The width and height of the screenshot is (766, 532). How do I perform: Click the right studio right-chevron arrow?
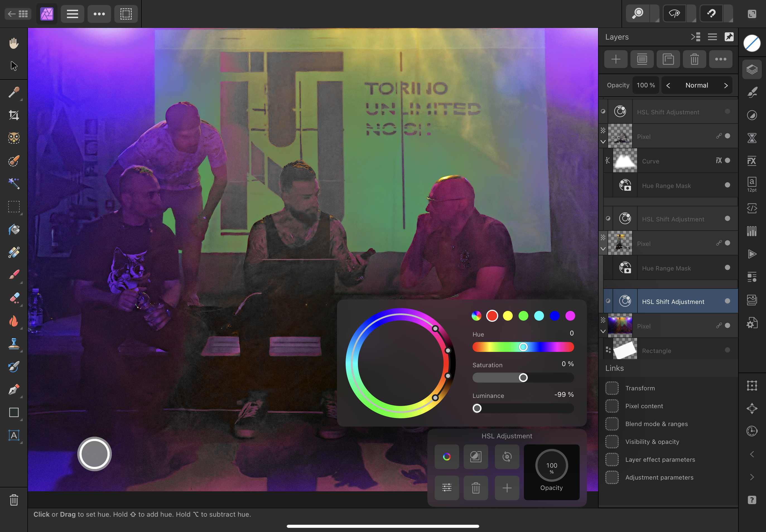752,477
